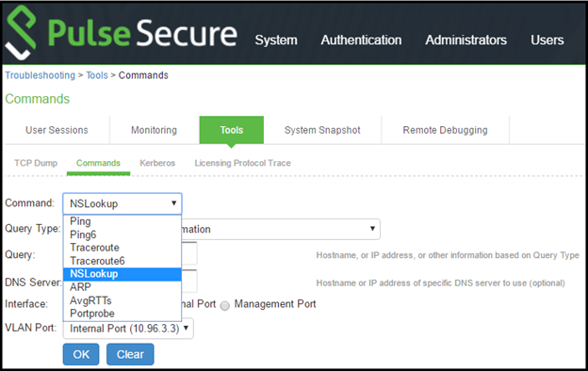Choose highlighted NSLookup in command list
The image size is (588, 371).
pos(122,274)
